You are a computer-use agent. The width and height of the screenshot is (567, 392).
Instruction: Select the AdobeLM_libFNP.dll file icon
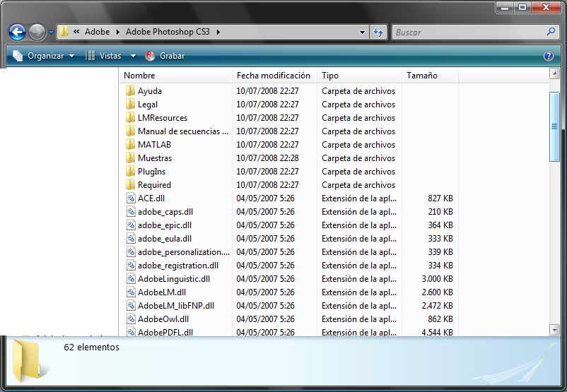pyautogui.click(x=131, y=306)
